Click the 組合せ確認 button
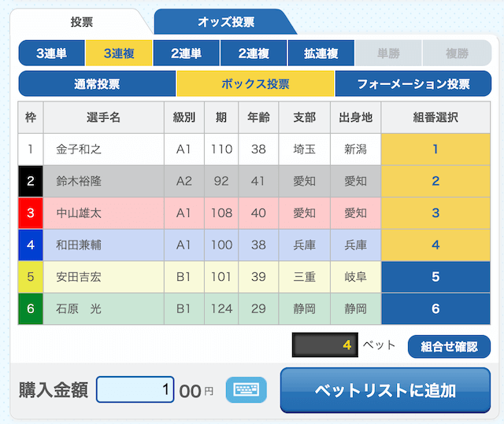The image size is (504, 424). pyautogui.click(x=449, y=347)
